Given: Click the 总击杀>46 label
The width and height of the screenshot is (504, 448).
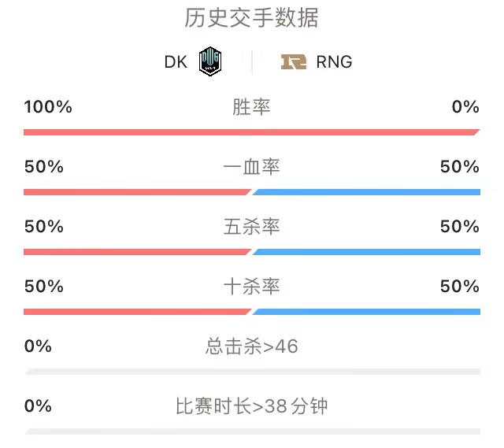Looking at the screenshot, I should (252, 346).
